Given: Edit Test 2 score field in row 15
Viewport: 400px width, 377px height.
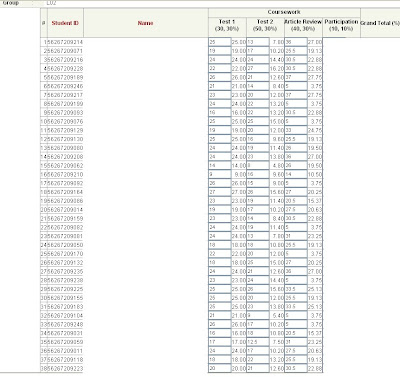Looking at the screenshot, I should coord(258,166).
